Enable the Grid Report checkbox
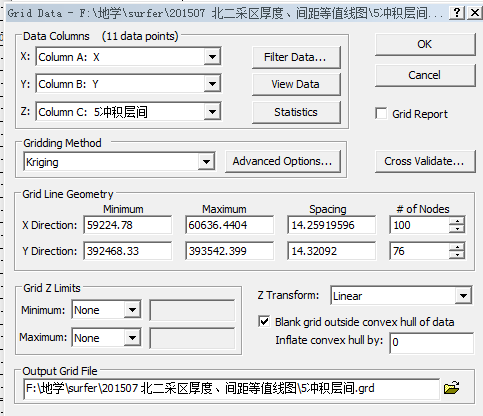 (x=381, y=113)
